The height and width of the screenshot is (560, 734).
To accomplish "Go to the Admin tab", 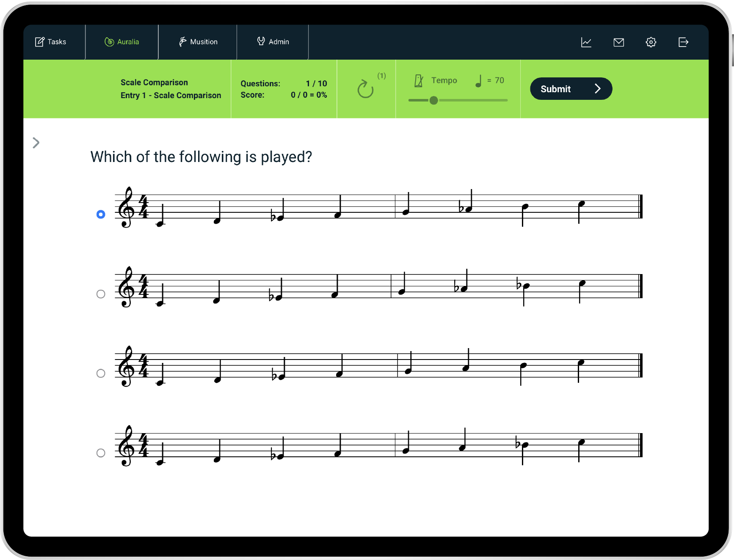I will coord(273,42).
